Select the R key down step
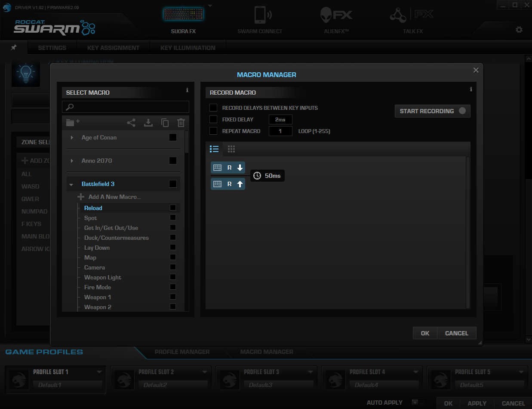Image resolution: width=532 pixels, height=409 pixels. click(x=228, y=167)
